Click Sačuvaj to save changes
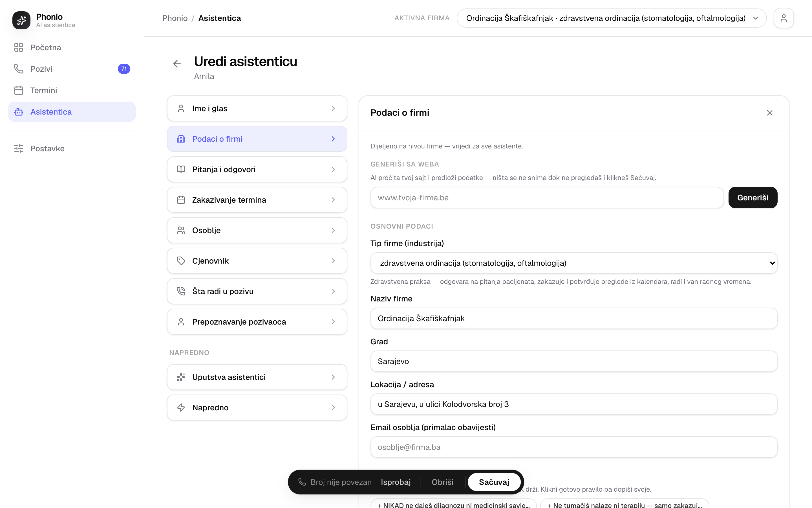Image resolution: width=812 pixels, height=508 pixels. coord(494,482)
